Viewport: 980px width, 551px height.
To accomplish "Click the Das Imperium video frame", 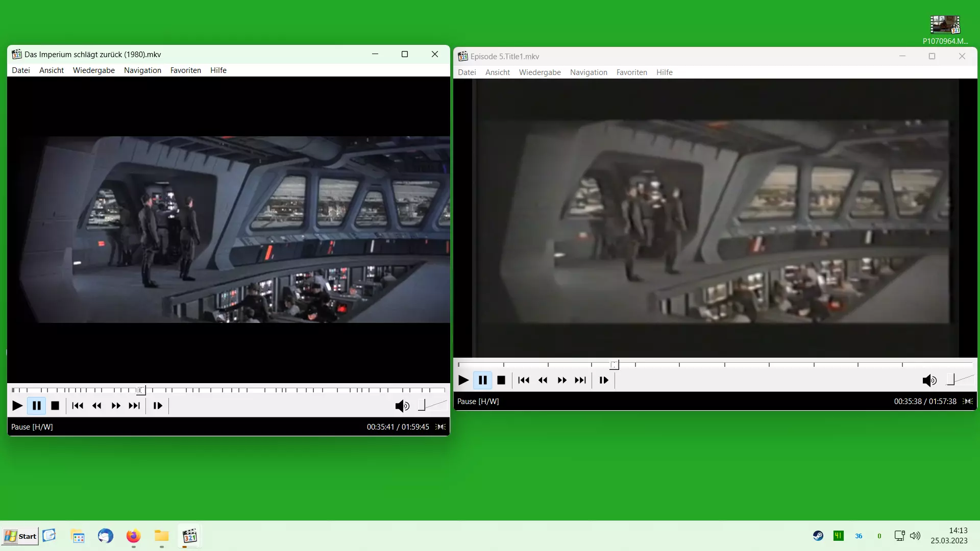I will coord(228,230).
